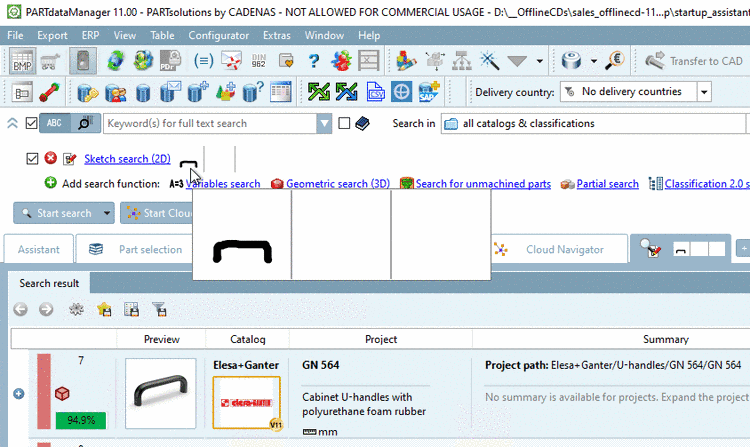Click the Start search button
Screen dimensions: 750x447
point(57,213)
